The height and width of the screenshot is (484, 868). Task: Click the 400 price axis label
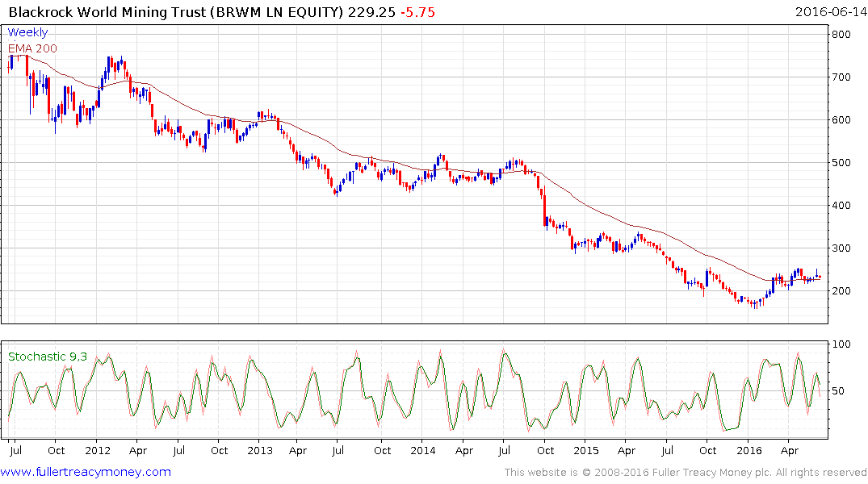click(841, 205)
